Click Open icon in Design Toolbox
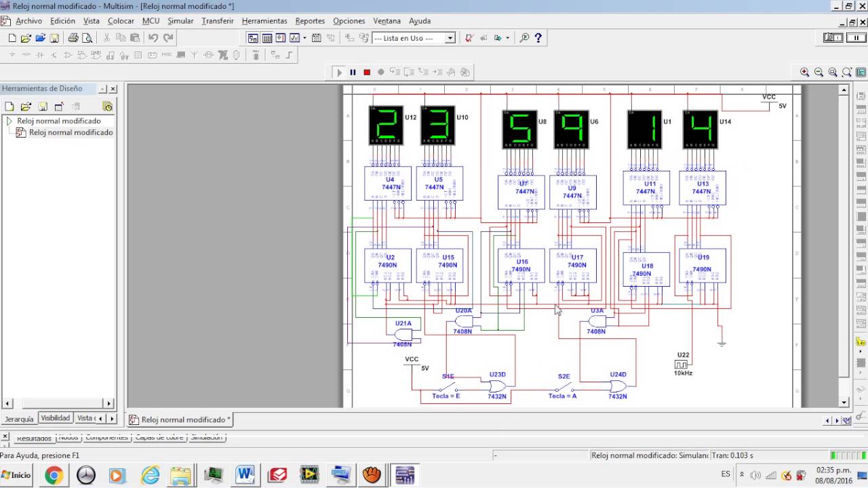Image resolution: width=868 pixels, height=488 pixels. coord(26,106)
